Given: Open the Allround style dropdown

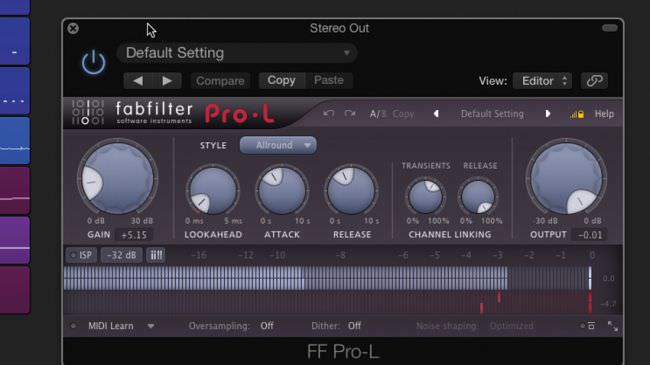Looking at the screenshot, I should pyautogui.click(x=278, y=145).
